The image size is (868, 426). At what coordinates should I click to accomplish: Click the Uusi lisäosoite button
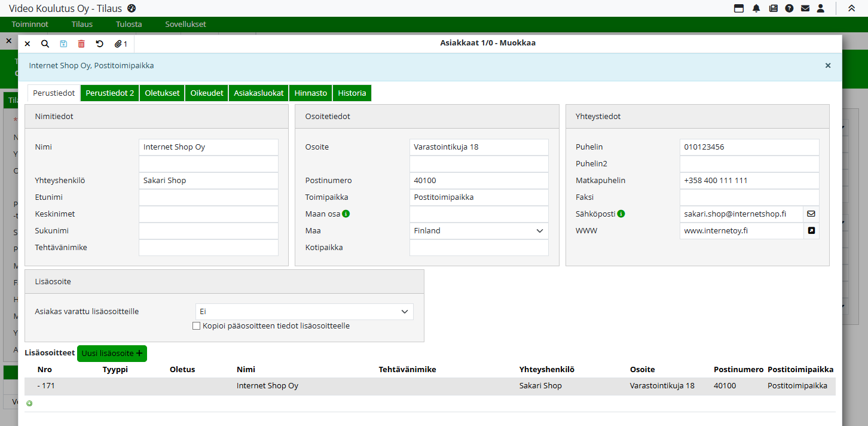[112, 354]
